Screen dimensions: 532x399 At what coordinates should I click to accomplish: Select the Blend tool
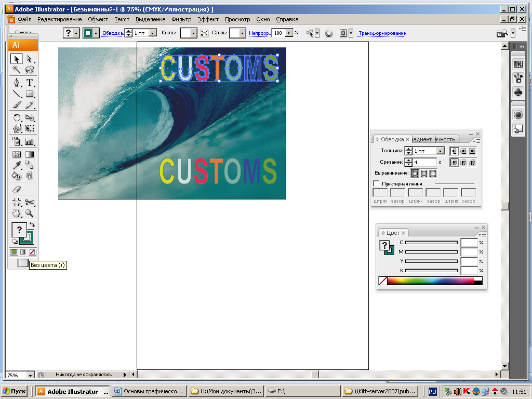point(30,165)
